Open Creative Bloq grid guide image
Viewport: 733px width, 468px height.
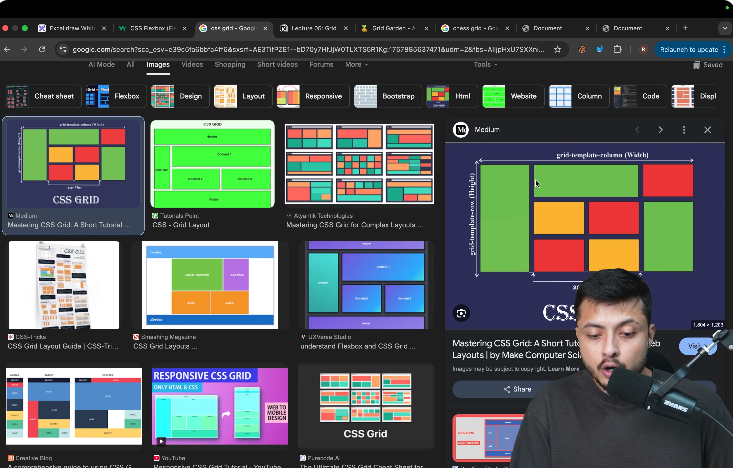tap(74, 406)
